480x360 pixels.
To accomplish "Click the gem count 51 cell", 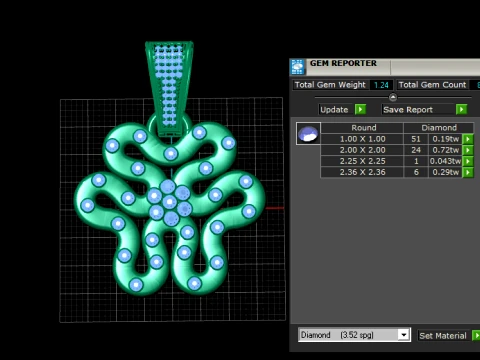I will [416, 139].
